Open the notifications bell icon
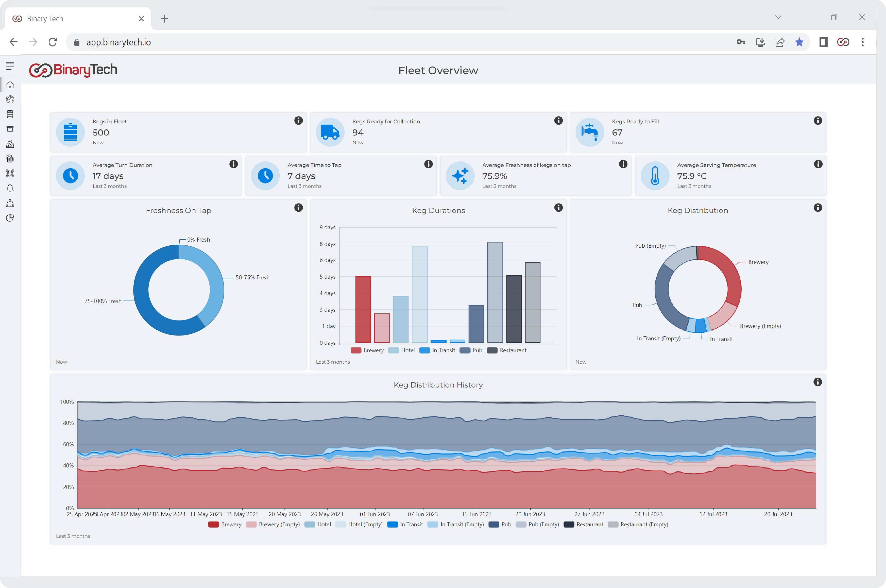The image size is (886, 588). pos(10,188)
